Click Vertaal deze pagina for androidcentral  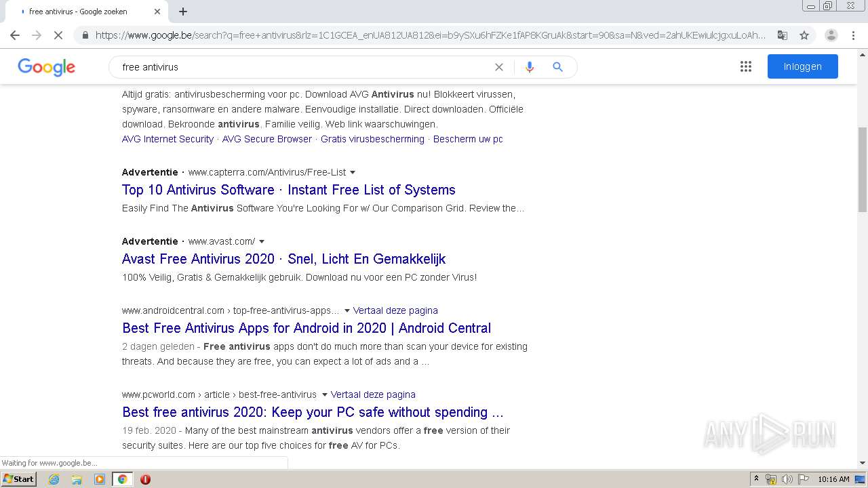tap(395, 310)
